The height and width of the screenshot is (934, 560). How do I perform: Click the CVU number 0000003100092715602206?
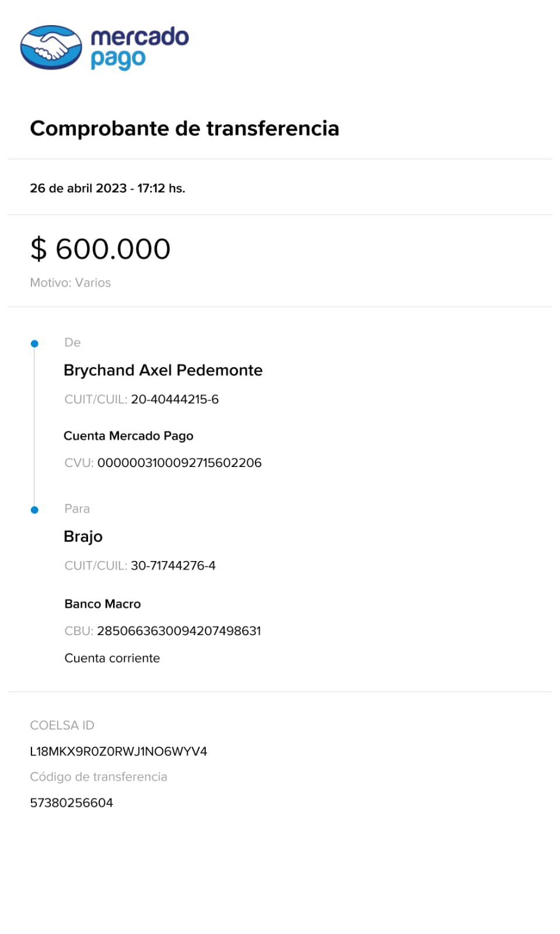pos(179,463)
